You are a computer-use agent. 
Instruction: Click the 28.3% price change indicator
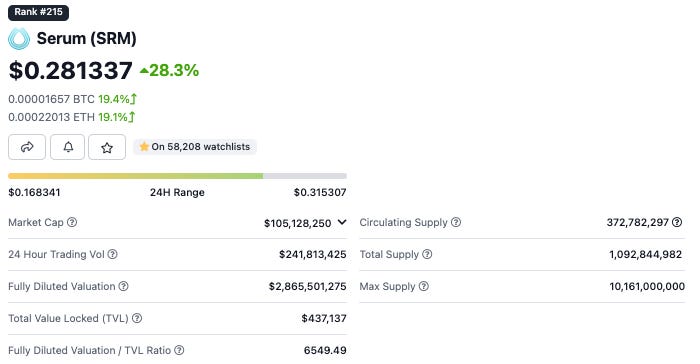point(169,70)
